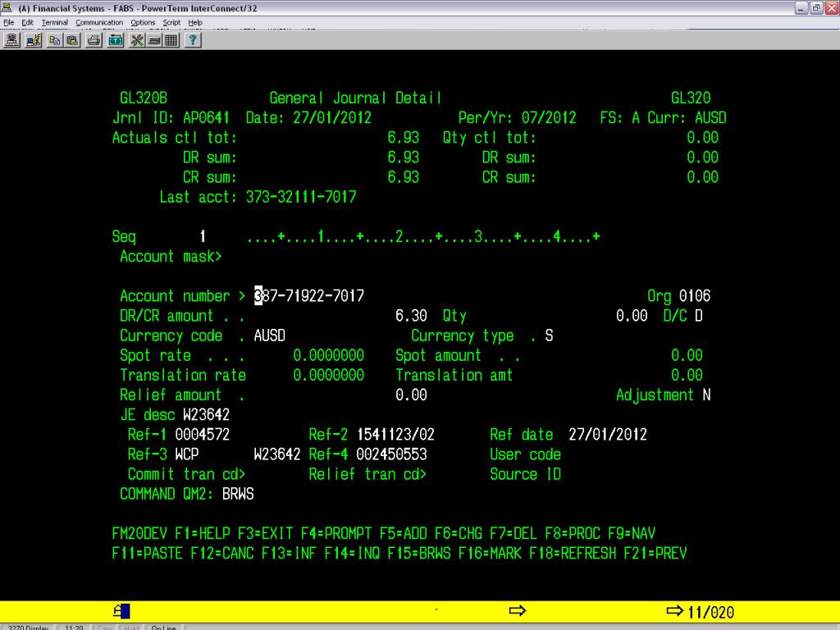Click the Translation rate value 0.0000000
Viewport: 840px width, 630px height.
[328, 375]
